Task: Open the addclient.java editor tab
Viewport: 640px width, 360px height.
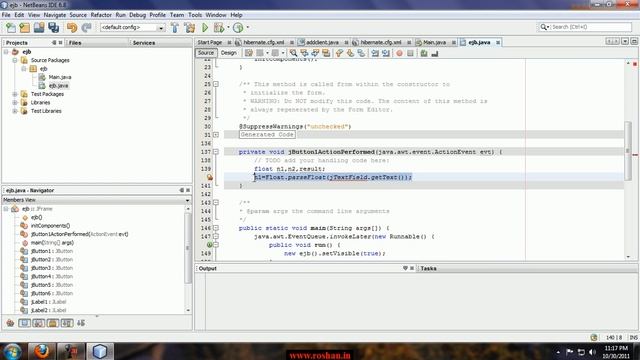Action: pos(322,42)
